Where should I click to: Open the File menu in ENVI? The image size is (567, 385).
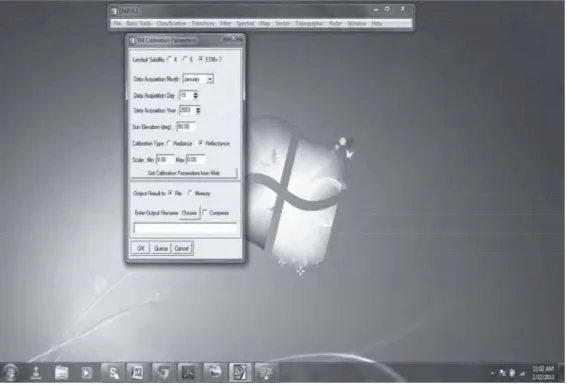coord(117,23)
